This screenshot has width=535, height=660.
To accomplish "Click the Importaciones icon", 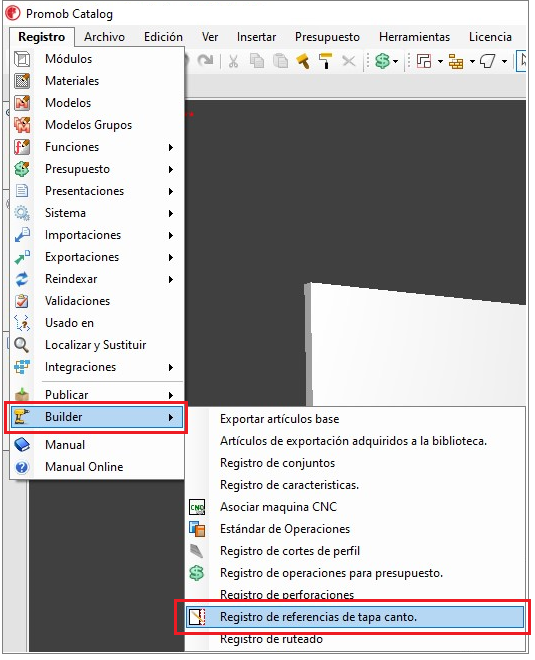I will 22,235.
